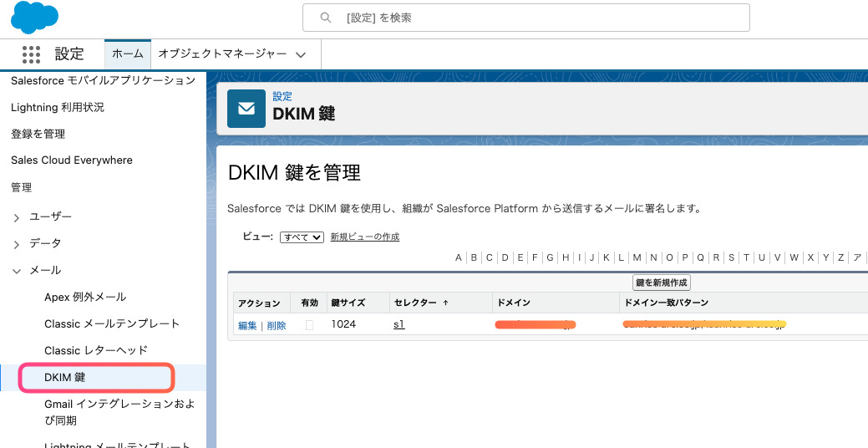Sort by 鍵サイズ column header

point(348,303)
